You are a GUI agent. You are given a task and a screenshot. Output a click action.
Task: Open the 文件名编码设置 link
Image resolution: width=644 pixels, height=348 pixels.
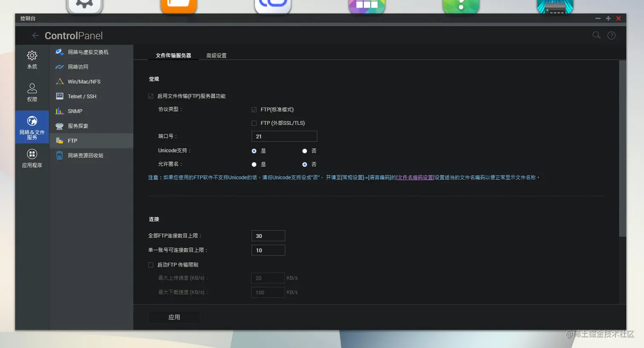[414, 177]
